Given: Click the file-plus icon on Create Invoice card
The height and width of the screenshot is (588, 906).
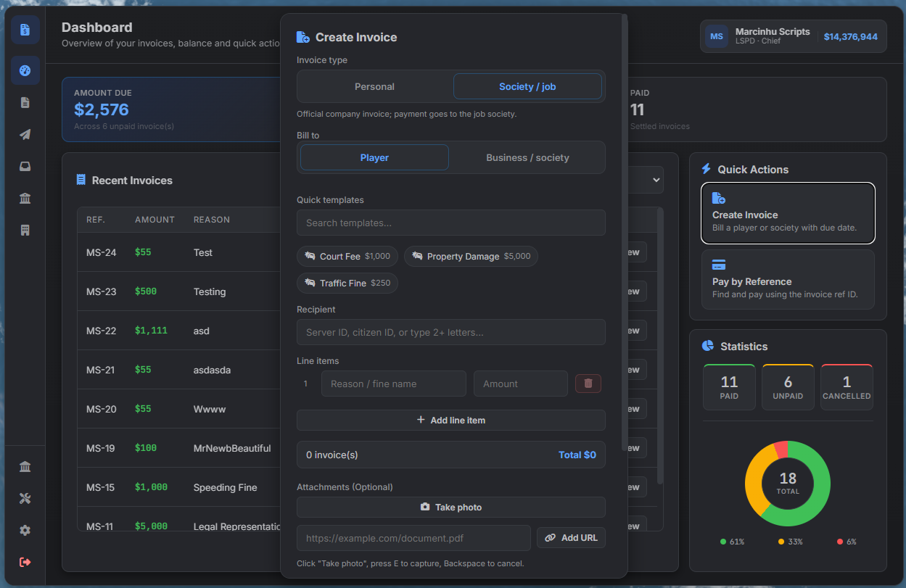Looking at the screenshot, I should (719, 198).
